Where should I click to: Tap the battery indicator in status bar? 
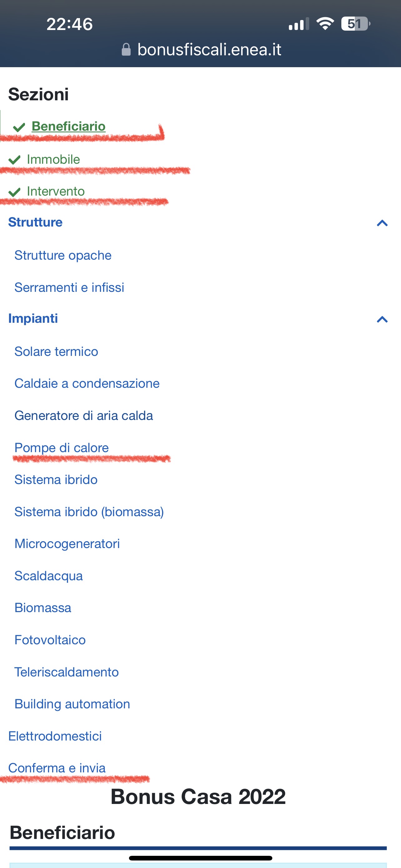tap(355, 24)
